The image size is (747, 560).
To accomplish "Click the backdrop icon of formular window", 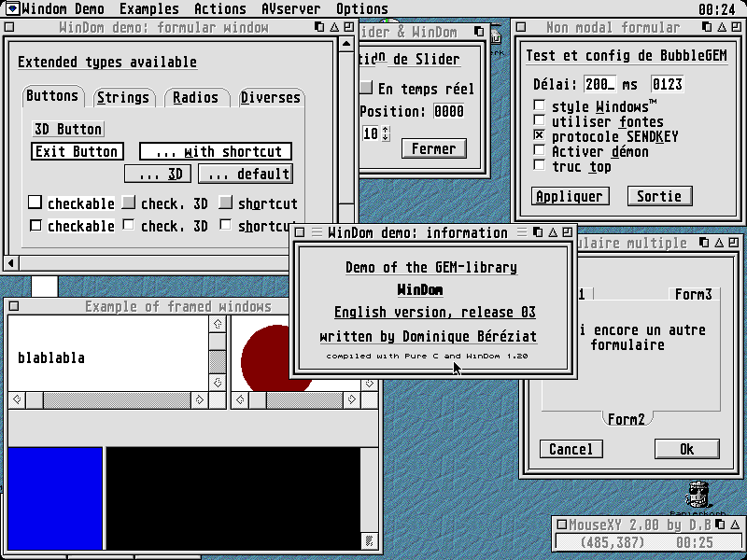I will 320,28.
